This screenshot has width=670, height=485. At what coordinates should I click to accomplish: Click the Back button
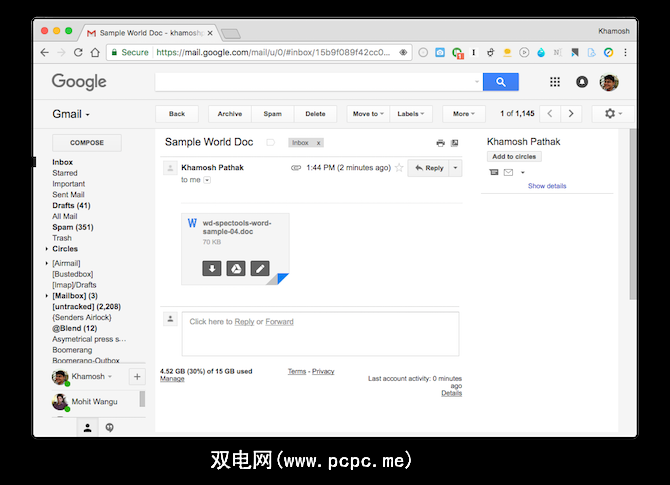pos(177,114)
